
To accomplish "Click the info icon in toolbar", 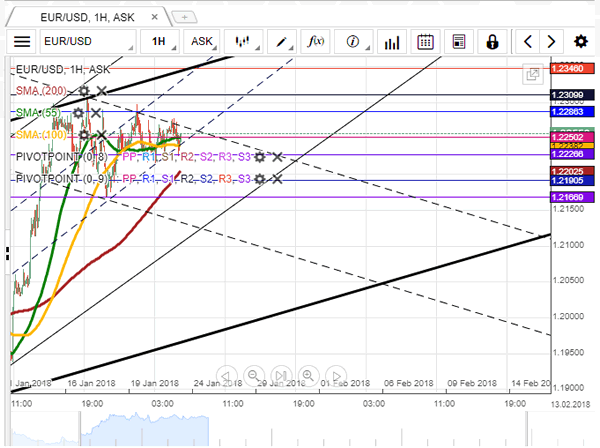I will pos(353,42).
